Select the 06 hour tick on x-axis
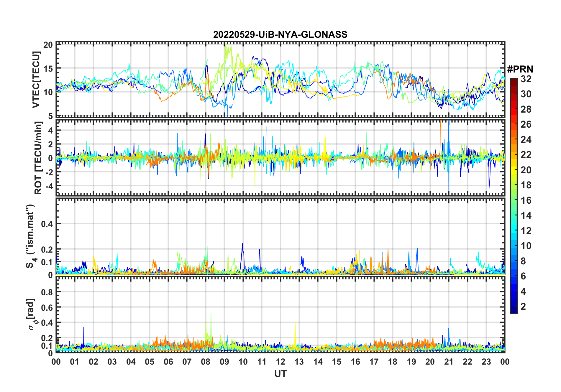 pyautogui.click(x=168, y=362)
